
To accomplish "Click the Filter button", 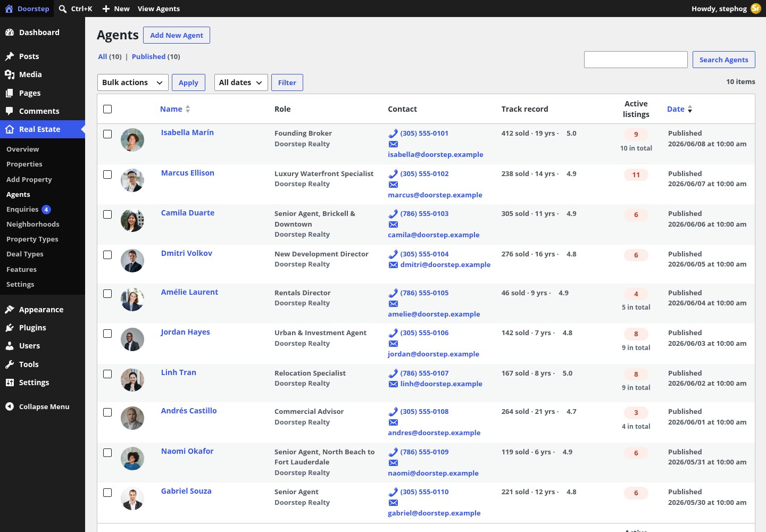I will tap(287, 82).
